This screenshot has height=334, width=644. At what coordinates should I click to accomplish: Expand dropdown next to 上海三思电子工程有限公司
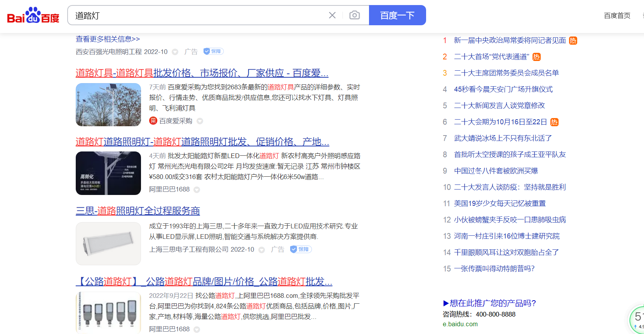[262, 250]
